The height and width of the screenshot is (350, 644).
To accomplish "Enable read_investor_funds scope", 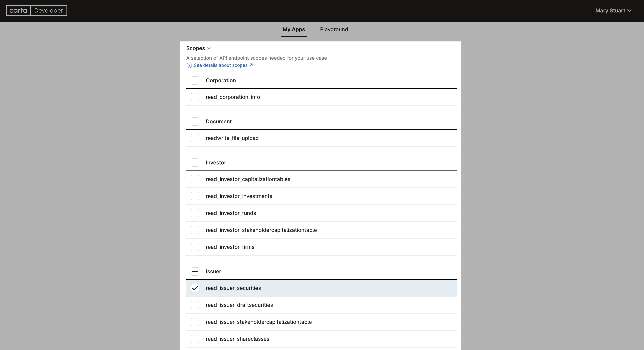I will [x=195, y=213].
